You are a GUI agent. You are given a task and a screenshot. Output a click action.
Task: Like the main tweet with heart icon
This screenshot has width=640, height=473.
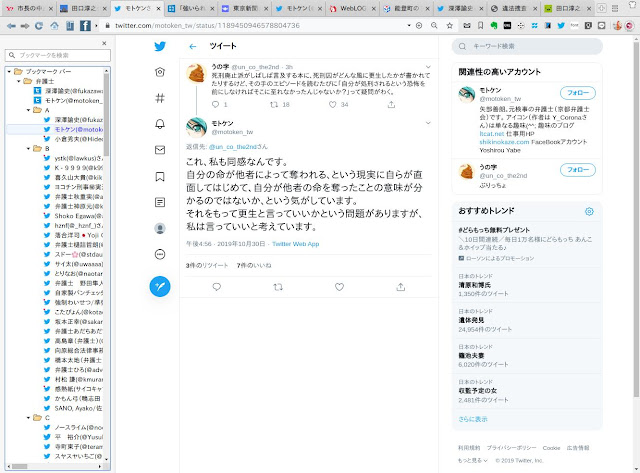pyautogui.click(x=339, y=287)
